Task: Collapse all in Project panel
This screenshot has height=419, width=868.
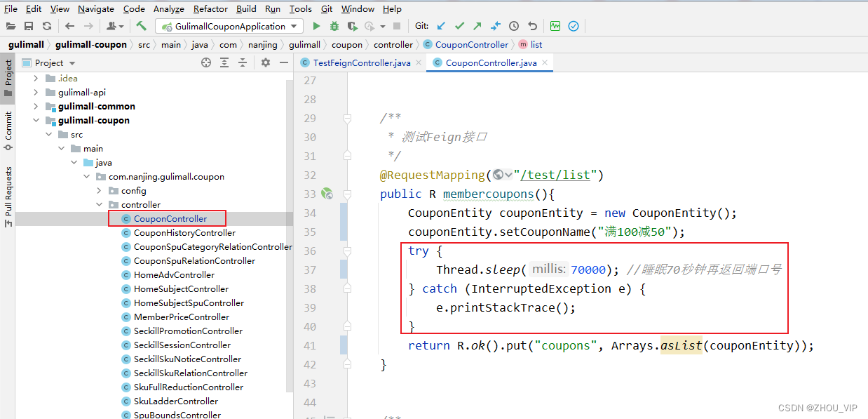Action: click(243, 62)
